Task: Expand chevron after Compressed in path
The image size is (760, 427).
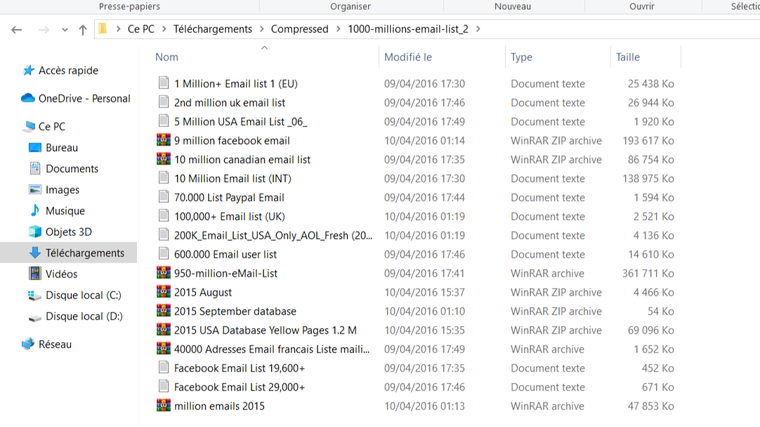Action: 338,29
